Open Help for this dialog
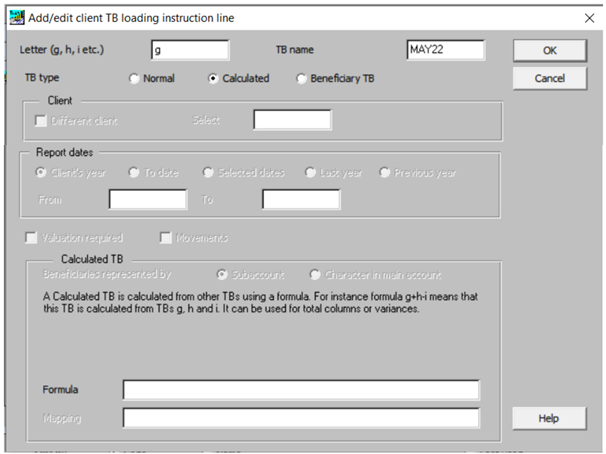Screen dimensions: 606x454 coord(549,418)
